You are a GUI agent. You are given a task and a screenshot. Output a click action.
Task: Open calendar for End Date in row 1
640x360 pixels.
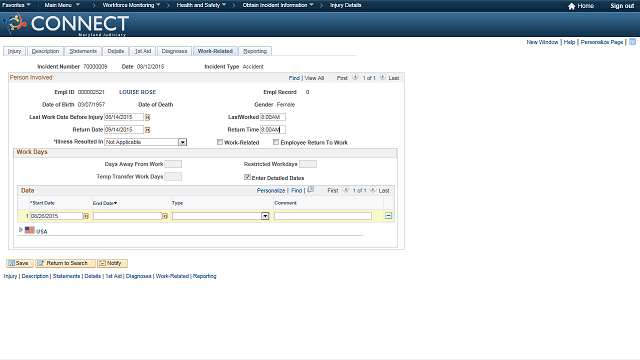[165, 216]
